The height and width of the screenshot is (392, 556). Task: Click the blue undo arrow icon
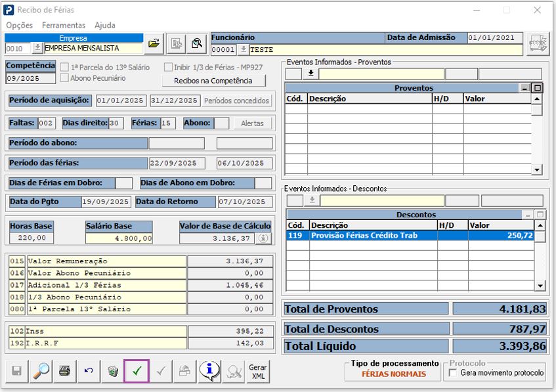pos(89,370)
